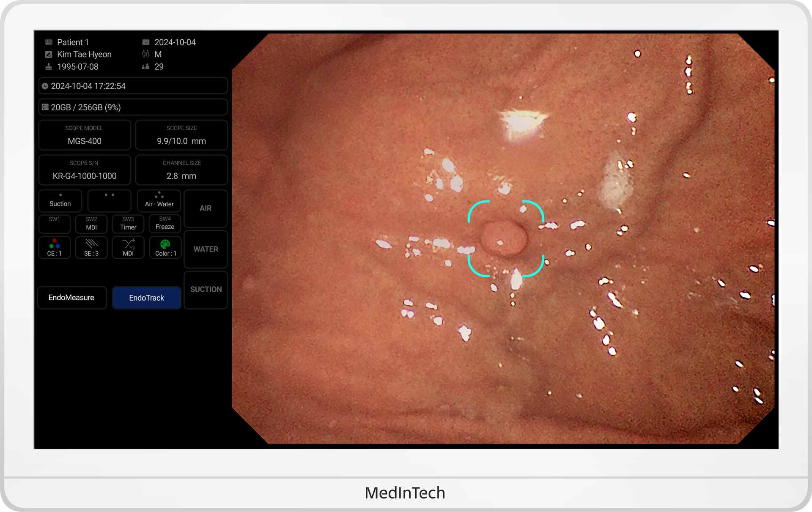
Task: Click the CE color enhancement RGB icon
Action: (54, 244)
